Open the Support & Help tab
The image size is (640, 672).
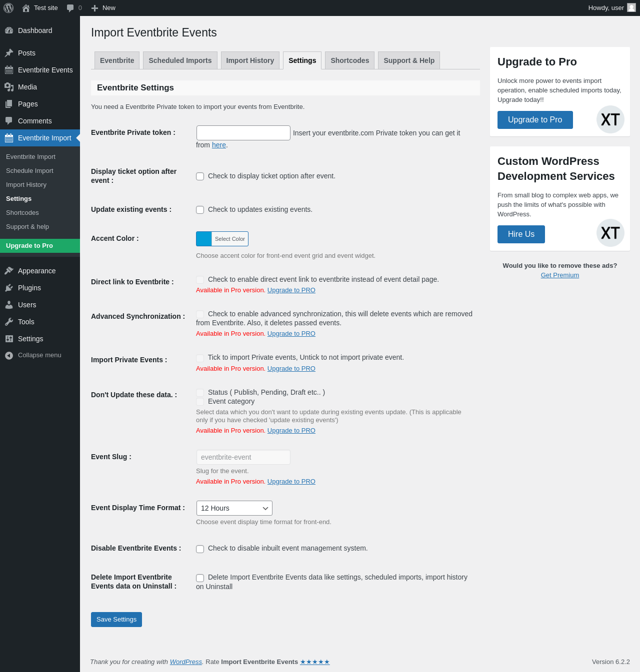[x=409, y=60]
